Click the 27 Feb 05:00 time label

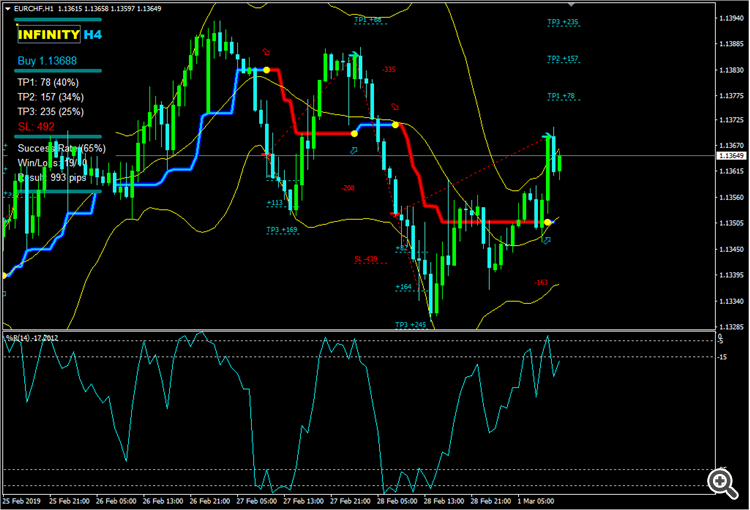pyautogui.click(x=256, y=501)
